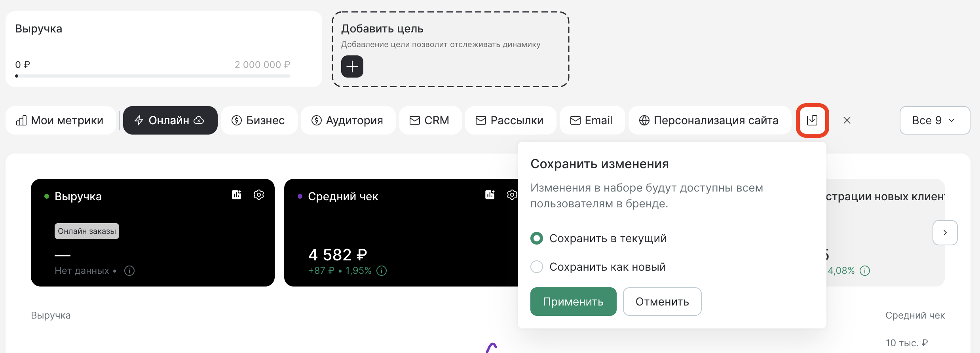
Task: Select the Сохранить в текущий radio option
Action: 537,238
